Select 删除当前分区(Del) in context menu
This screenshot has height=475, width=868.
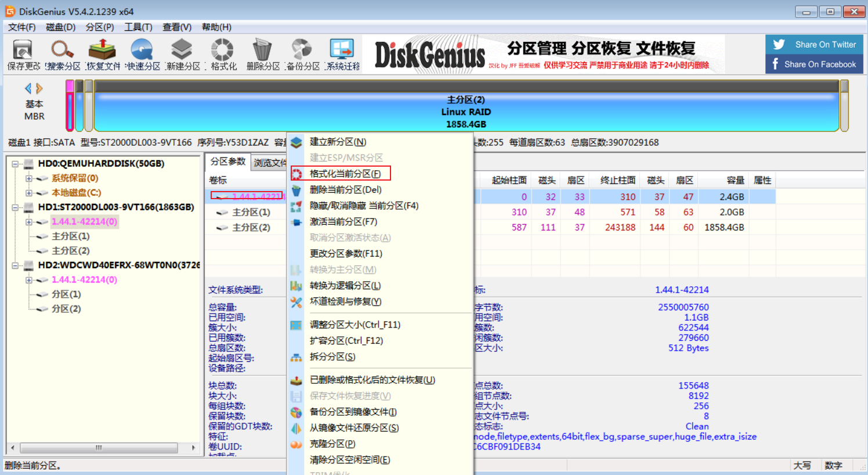[x=345, y=190]
